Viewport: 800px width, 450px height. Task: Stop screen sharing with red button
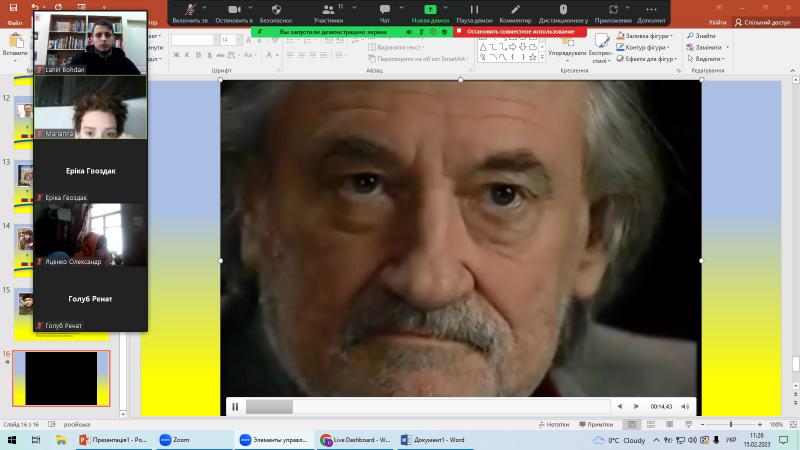[x=520, y=32]
